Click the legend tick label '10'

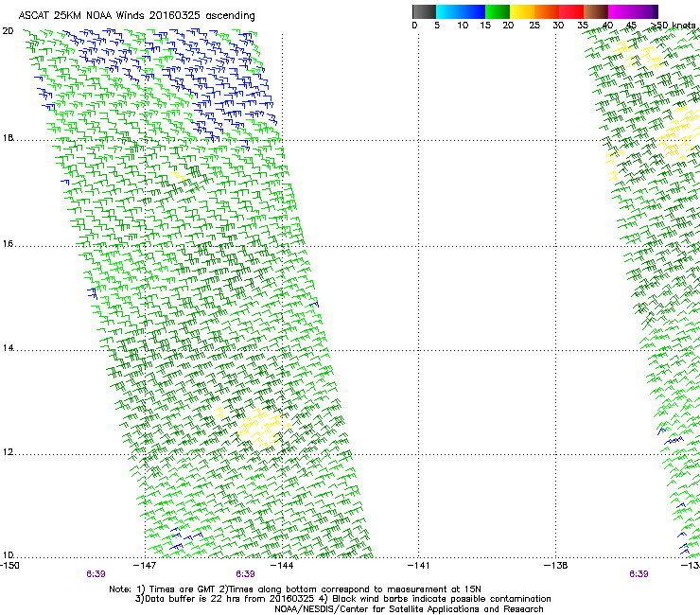[463, 26]
